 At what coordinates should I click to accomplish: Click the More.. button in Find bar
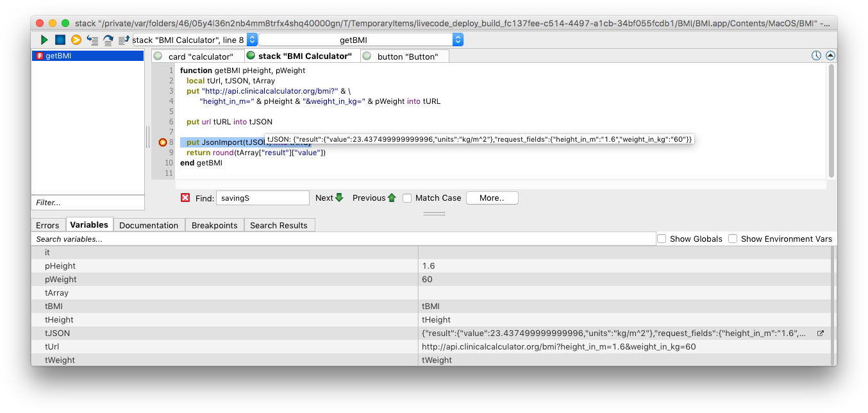(492, 198)
